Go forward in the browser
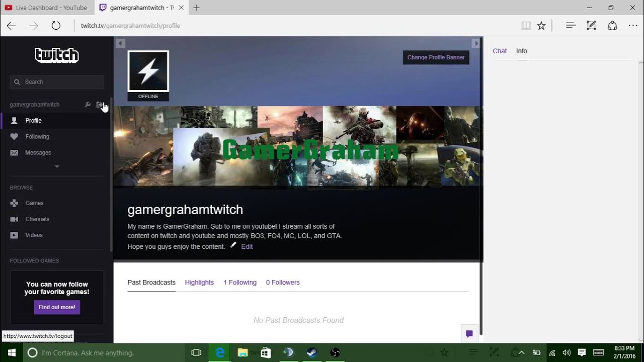Image resolution: width=644 pixels, height=362 pixels. pyautogui.click(x=34, y=26)
